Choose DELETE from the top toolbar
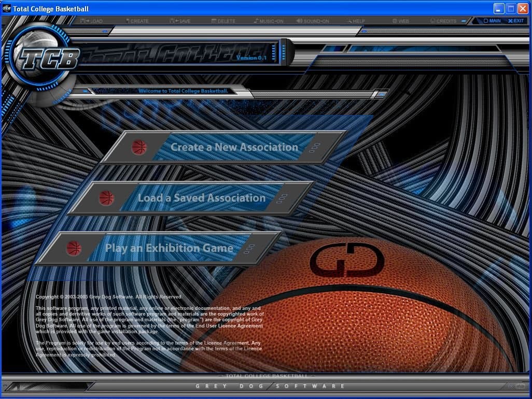Screen dimensions: 532x399 pyautogui.click(x=223, y=21)
